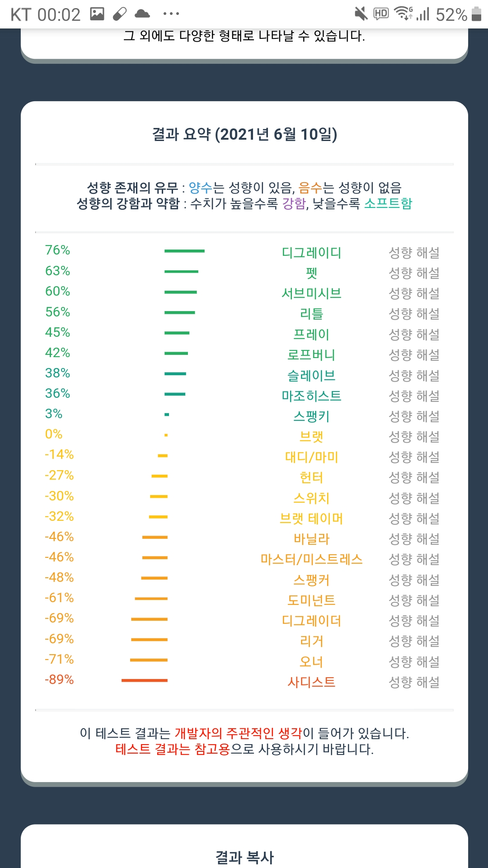This screenshot has height=868, width=488.
Task: Tap the 결과 요약 (2021년 6월 10일) title
Action: point(244,134)
